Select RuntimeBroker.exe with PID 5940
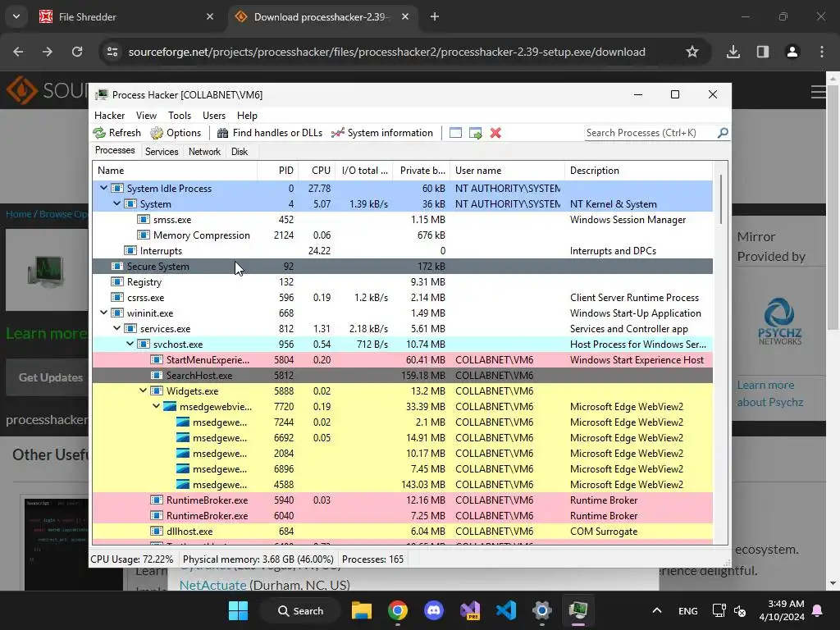The image size is (840, 630). click(x=402, y=500)
